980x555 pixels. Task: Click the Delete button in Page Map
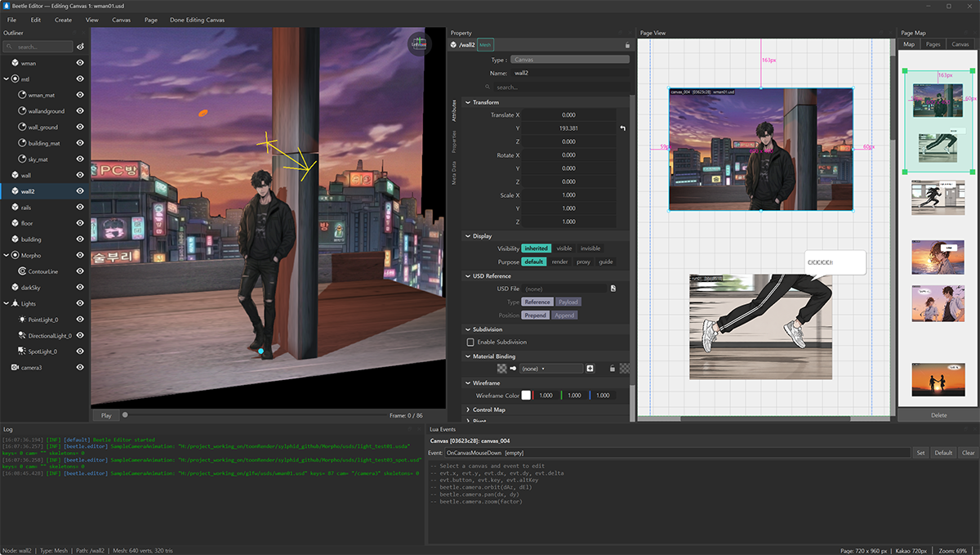(939, 415)
